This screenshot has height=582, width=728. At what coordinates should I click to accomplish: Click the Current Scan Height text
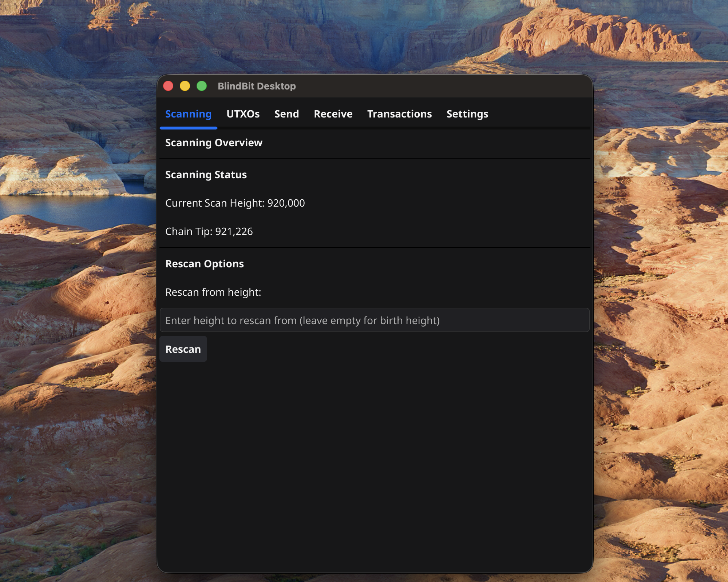235,203
